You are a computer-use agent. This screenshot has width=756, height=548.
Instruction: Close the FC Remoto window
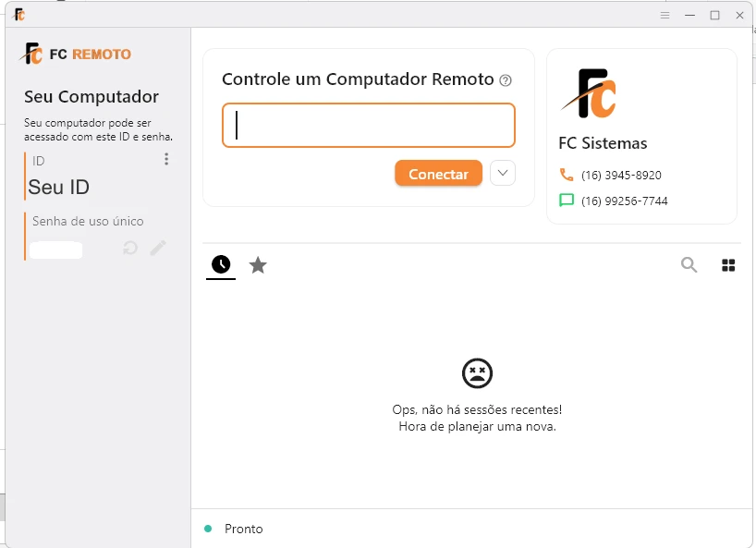tap(739, 16)
